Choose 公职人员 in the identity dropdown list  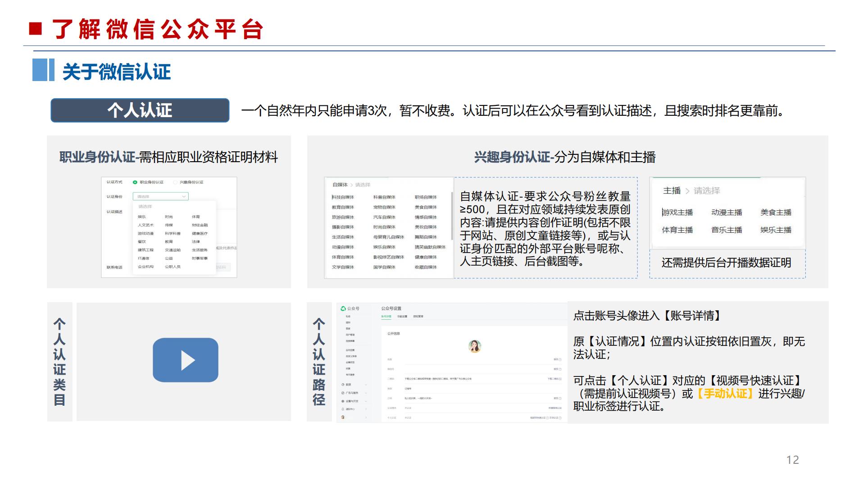tap(173, 267)
